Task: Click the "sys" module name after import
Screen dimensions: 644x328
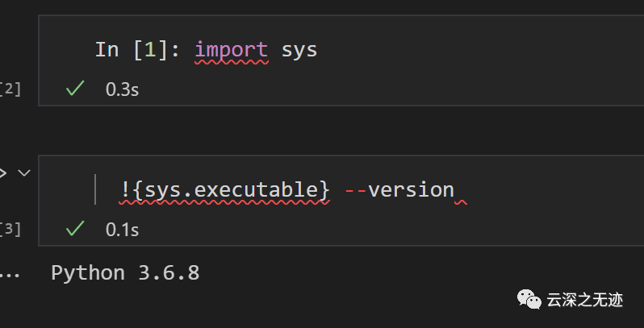Action: coord(299,50)
